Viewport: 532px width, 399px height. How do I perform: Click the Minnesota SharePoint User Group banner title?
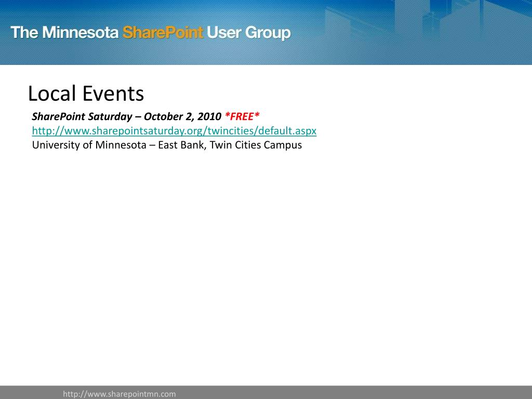(x=151, y=33)
